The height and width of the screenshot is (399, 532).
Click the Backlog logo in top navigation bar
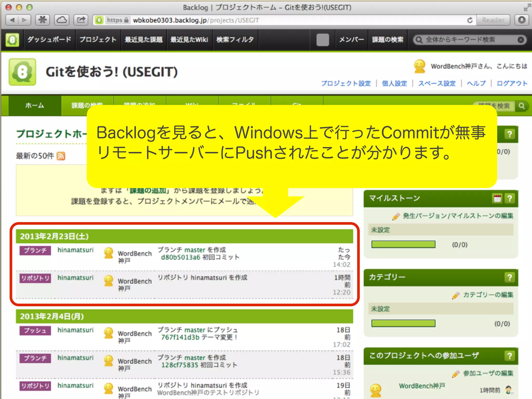click(12, 40)
